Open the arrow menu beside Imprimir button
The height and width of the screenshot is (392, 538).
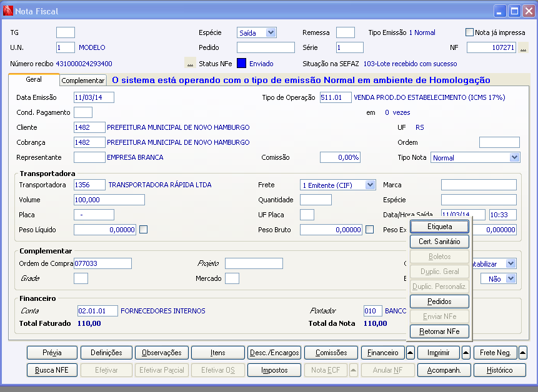[466, 353]
